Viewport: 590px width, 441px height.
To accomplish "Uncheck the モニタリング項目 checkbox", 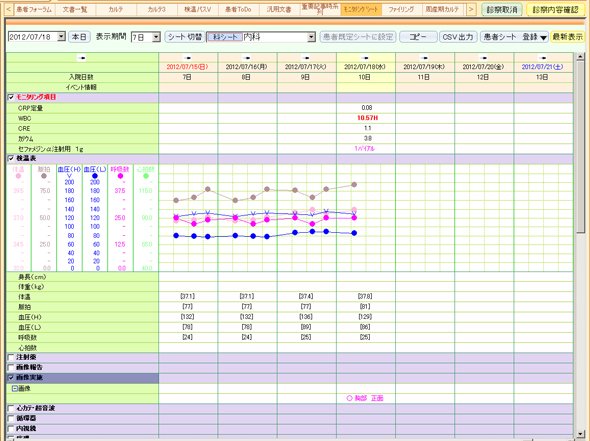I will point(11,97).
